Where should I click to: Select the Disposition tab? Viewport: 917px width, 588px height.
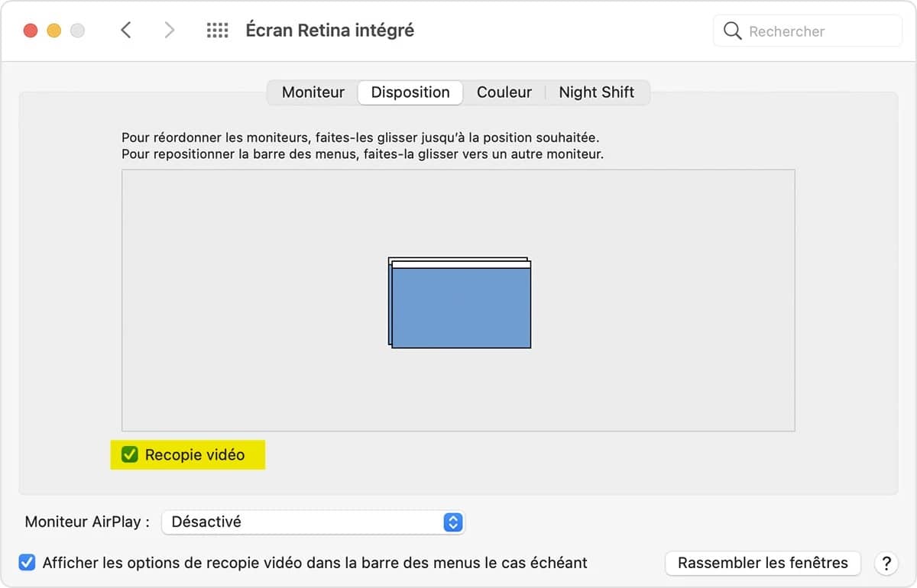tap(410, 92)
